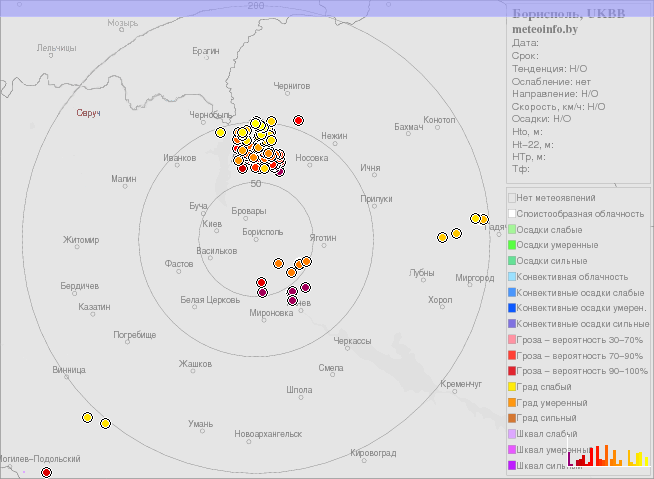The image size is (654, 479).
Task: Click the 'Борисполь, UKBB' radar title
Action: (568, 14)
